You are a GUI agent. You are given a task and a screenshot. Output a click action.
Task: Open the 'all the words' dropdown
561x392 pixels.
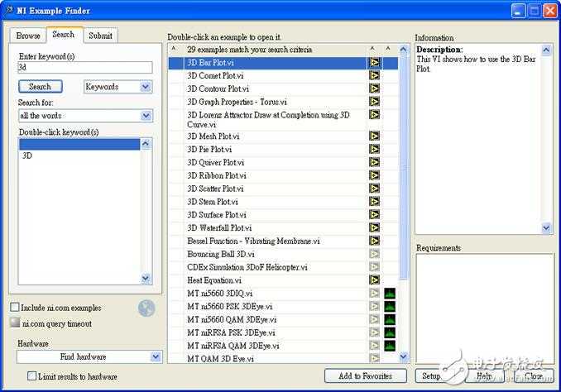pos(146,116)
